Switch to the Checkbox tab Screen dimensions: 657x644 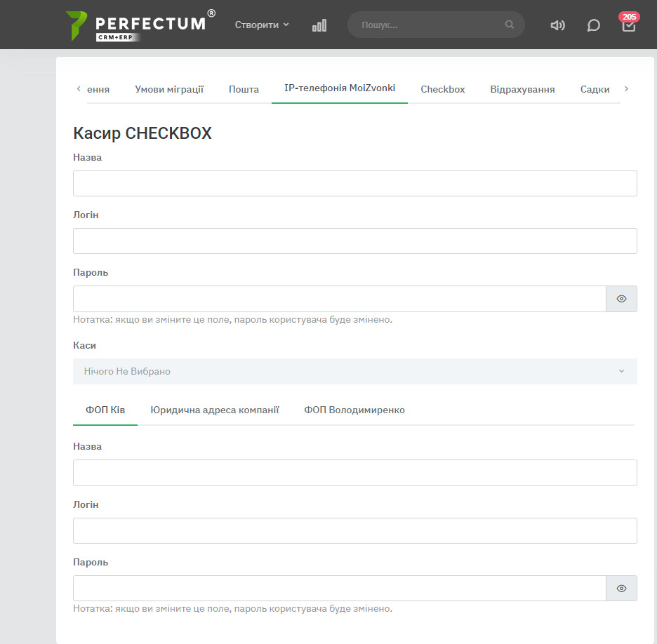point(443,89)
